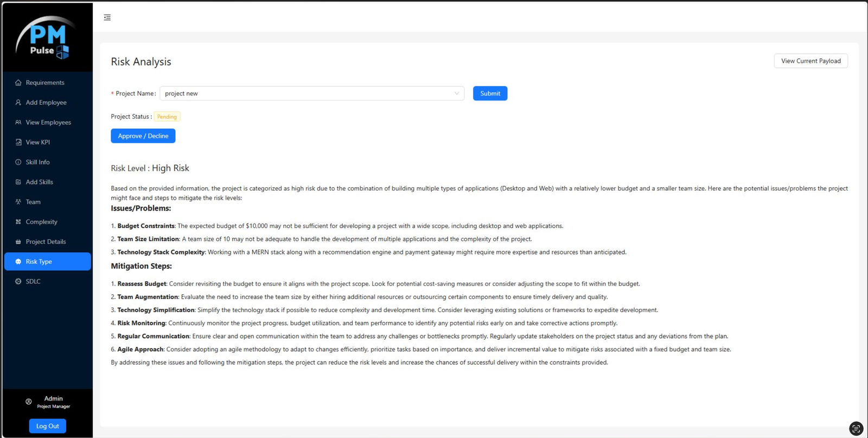Click the View KPI chart icon
Screen dimensions: 868x438
coord(18,142)
